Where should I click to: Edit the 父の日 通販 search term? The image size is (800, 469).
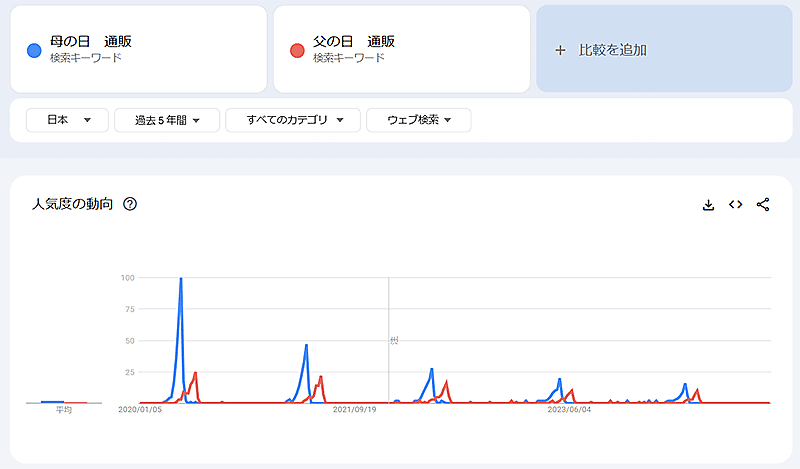click(353, 42)
